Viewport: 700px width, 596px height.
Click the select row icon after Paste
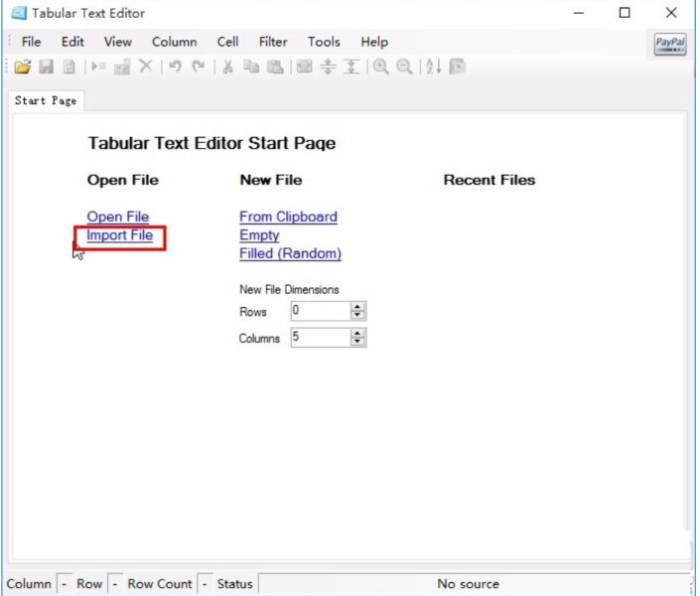tap(305, 67)
